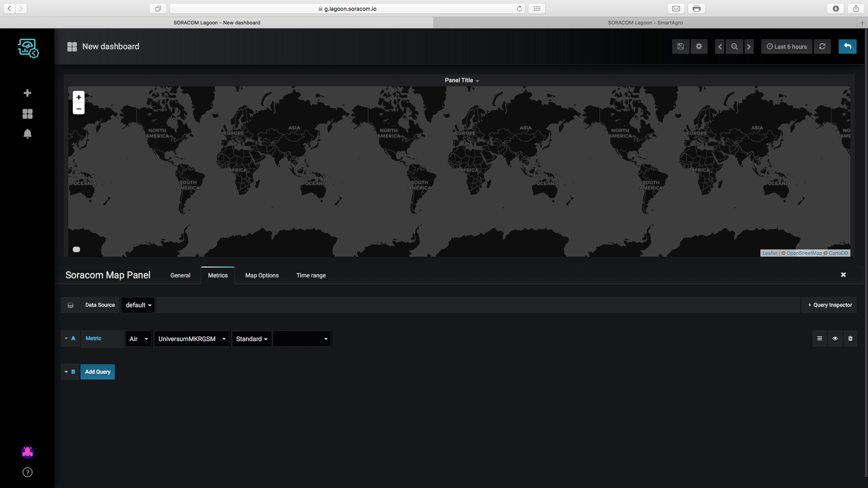Switch to the Map Options tab
Image resolution: width=868 pixels, height=488 pixels.
tap(262, 275)
